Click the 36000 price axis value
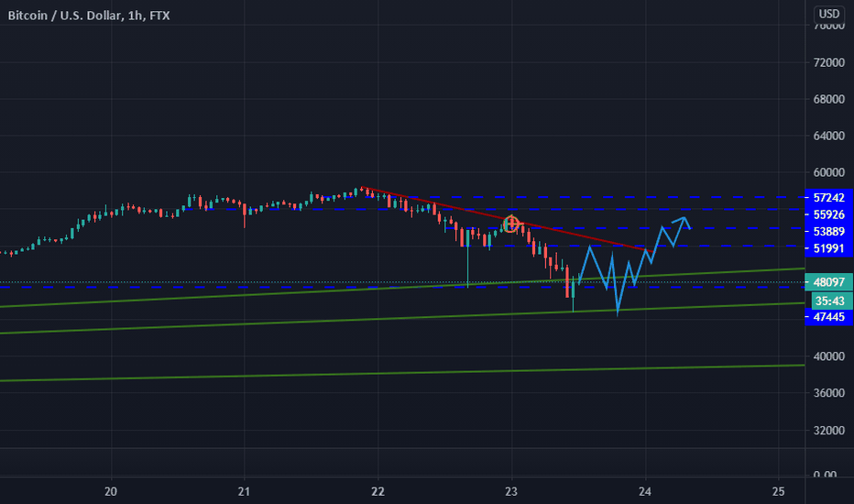This screenshot has width=854, height=504. (x=828, y=393)
